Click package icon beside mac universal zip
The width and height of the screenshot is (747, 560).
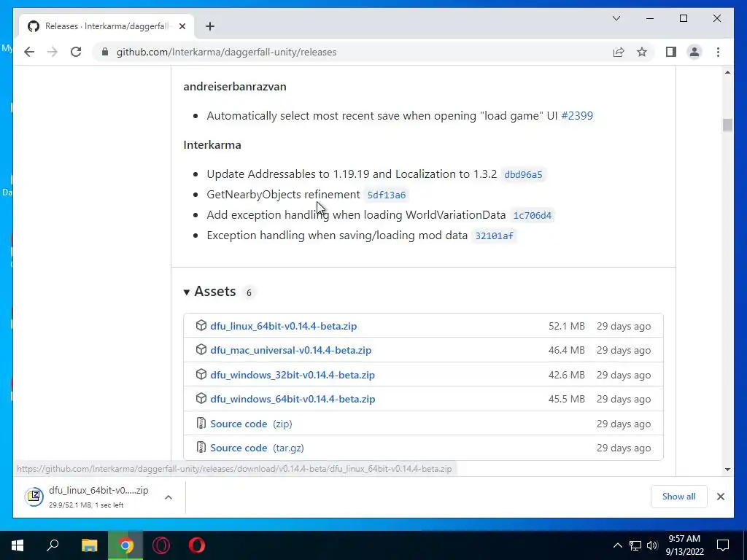point(201,349)
